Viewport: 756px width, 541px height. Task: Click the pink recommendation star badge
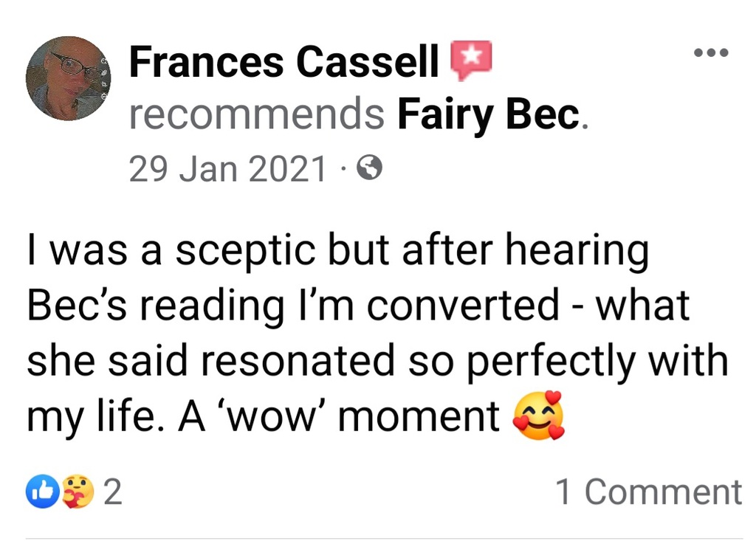click(x=470, y=61)
